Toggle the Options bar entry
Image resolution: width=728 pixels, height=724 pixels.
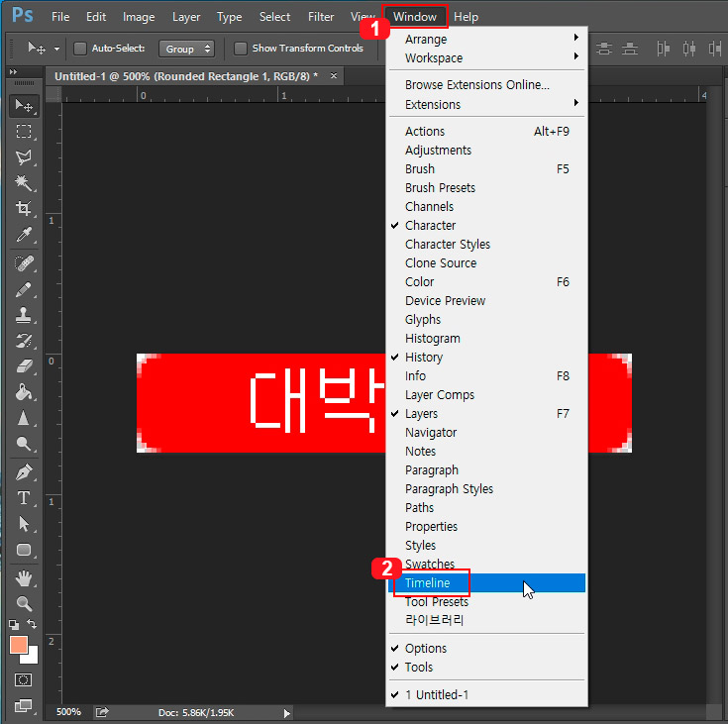tap(486, 648)
